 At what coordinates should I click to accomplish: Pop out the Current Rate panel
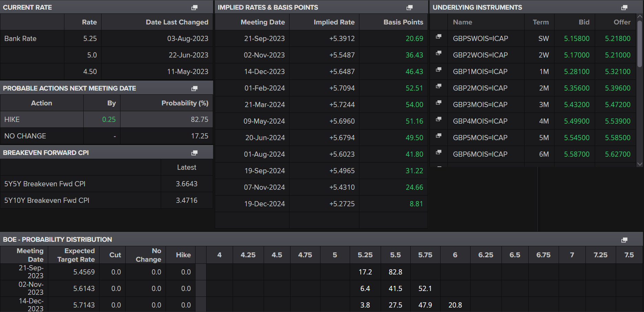click(194, 8)
